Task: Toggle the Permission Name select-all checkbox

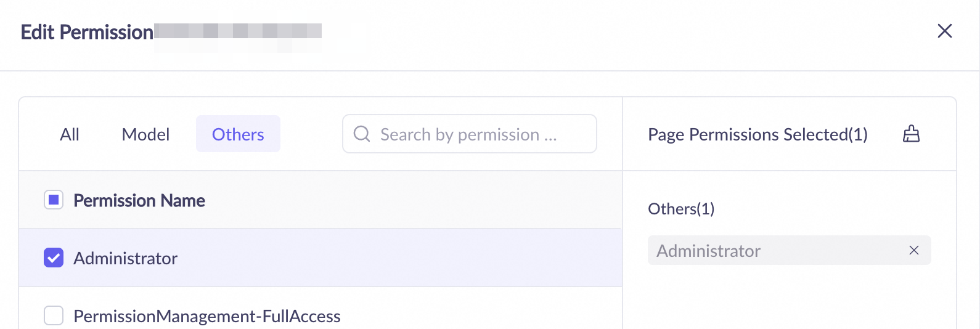Action: (54, 200)
